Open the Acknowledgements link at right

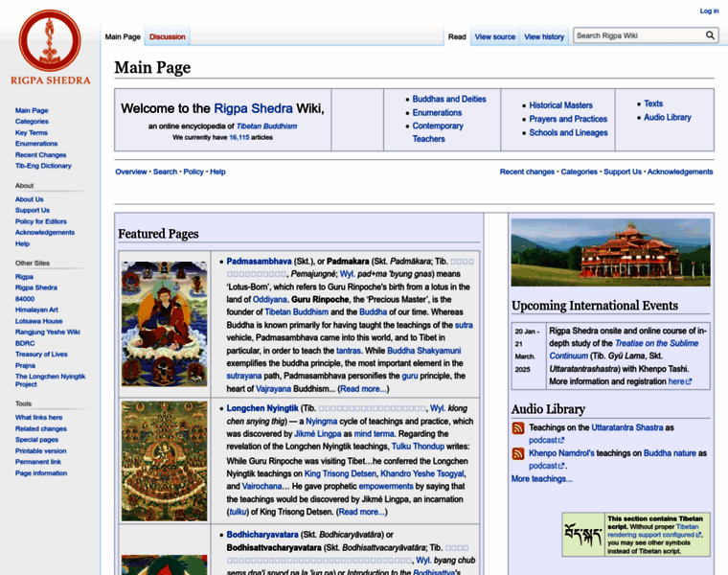[x=680, y=172]
